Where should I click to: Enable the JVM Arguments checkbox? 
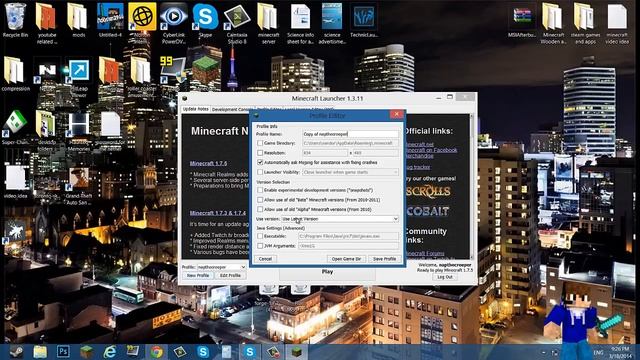260,246
